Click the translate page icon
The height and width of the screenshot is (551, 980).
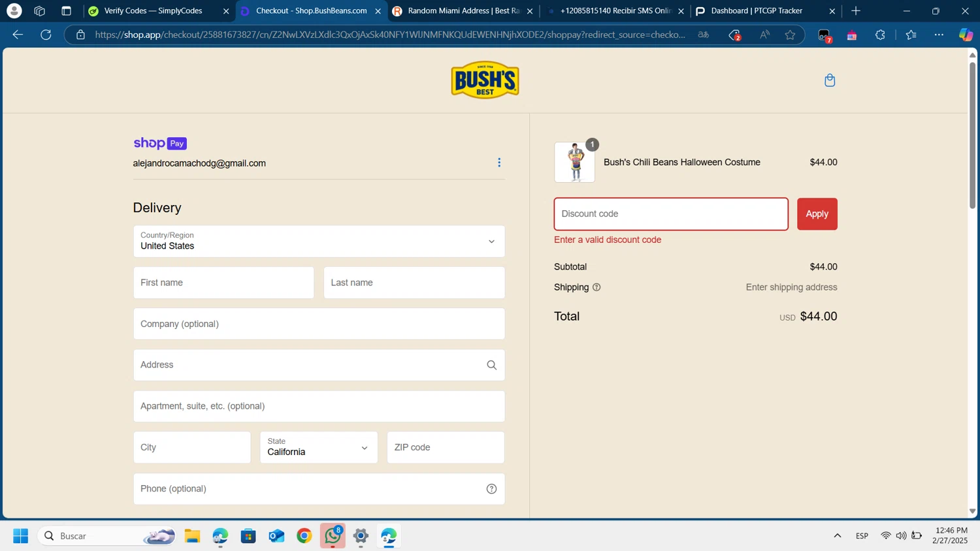coord(704,35)
